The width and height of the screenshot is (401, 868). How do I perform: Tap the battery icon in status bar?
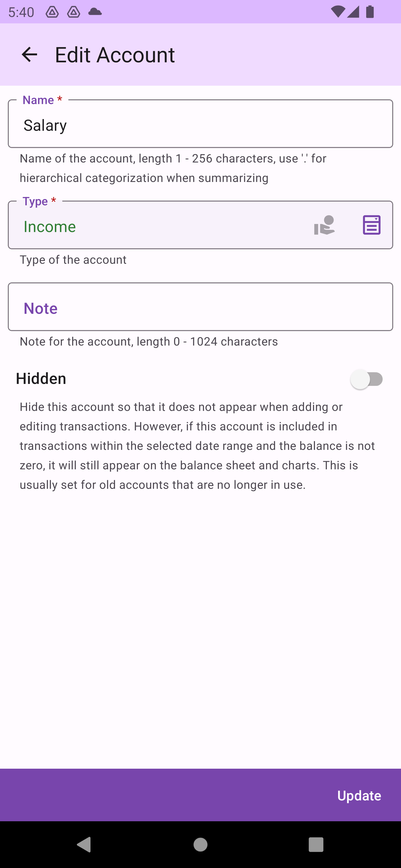[x=370, y=12]
